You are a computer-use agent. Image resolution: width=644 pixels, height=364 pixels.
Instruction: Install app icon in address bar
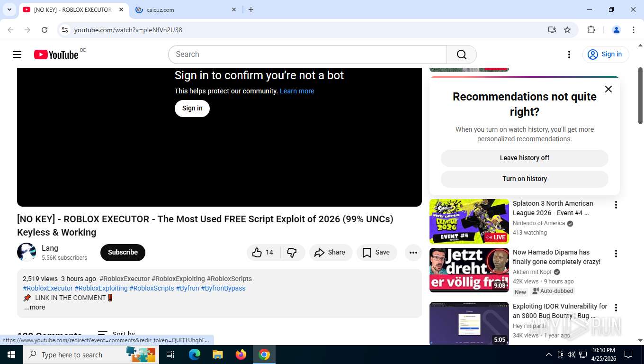pyautogui.click(x=552, y=30)
